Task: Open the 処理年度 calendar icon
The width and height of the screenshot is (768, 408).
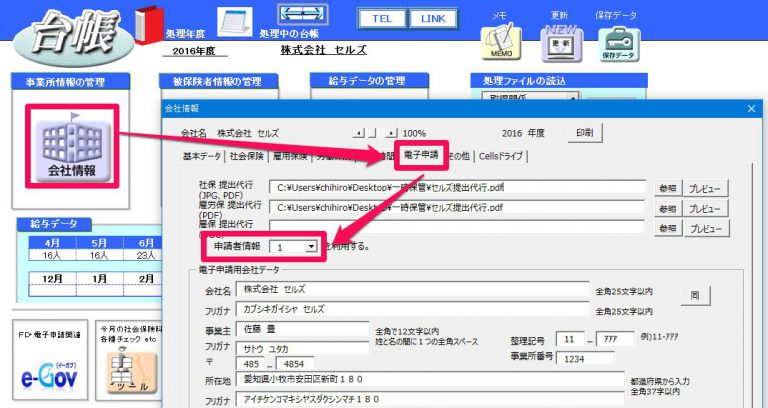Action: click(235, 22)
